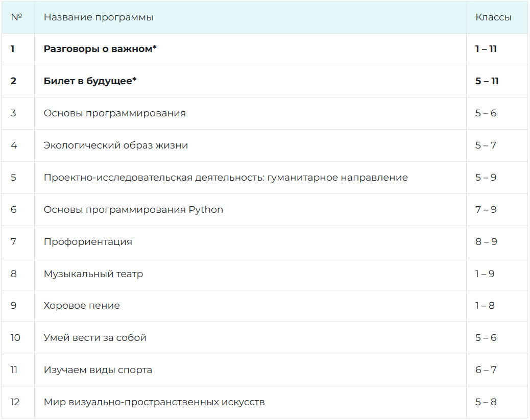Select the 'Музыкальный театр' program name

pos(93,274)
